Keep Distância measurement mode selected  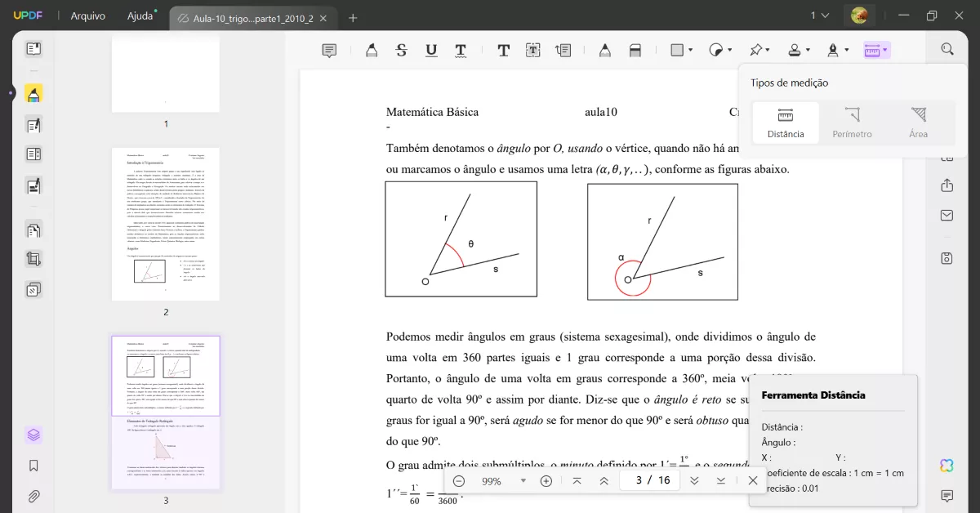[785, 123]
